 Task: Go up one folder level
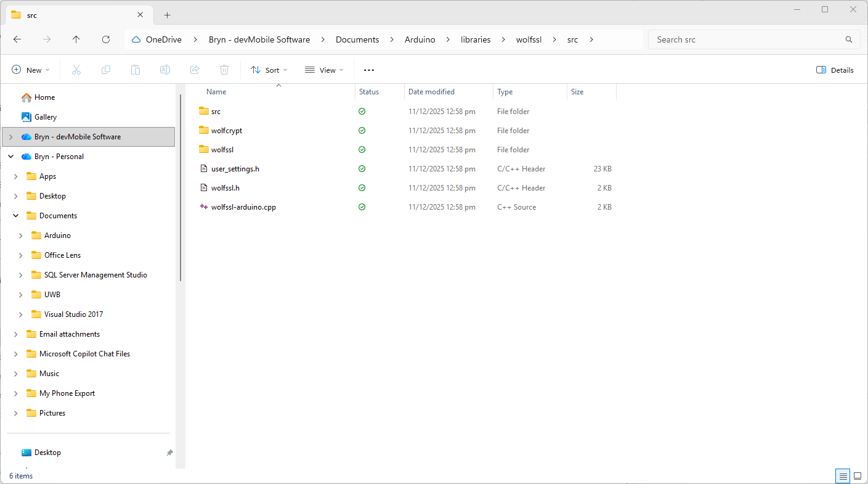76,39
